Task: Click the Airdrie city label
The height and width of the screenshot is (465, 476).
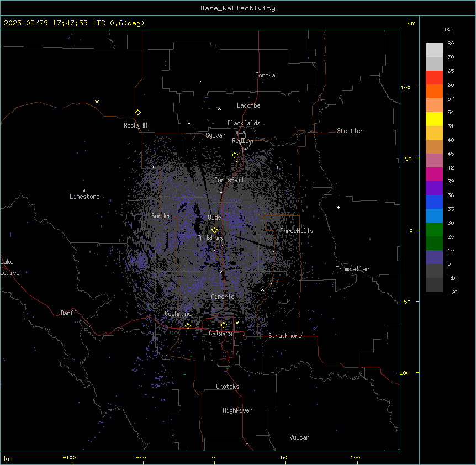Action: pyautogui.click(x=223, y=297)
